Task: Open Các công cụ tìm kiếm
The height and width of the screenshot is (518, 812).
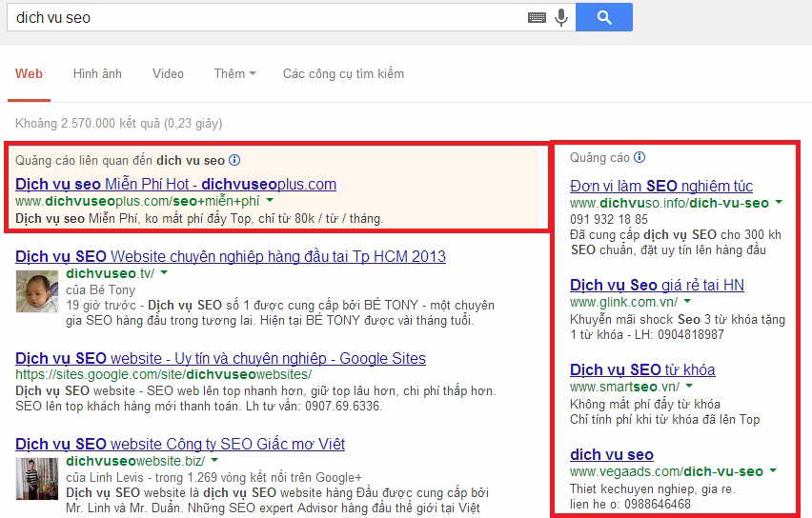Action: point(343,74)
